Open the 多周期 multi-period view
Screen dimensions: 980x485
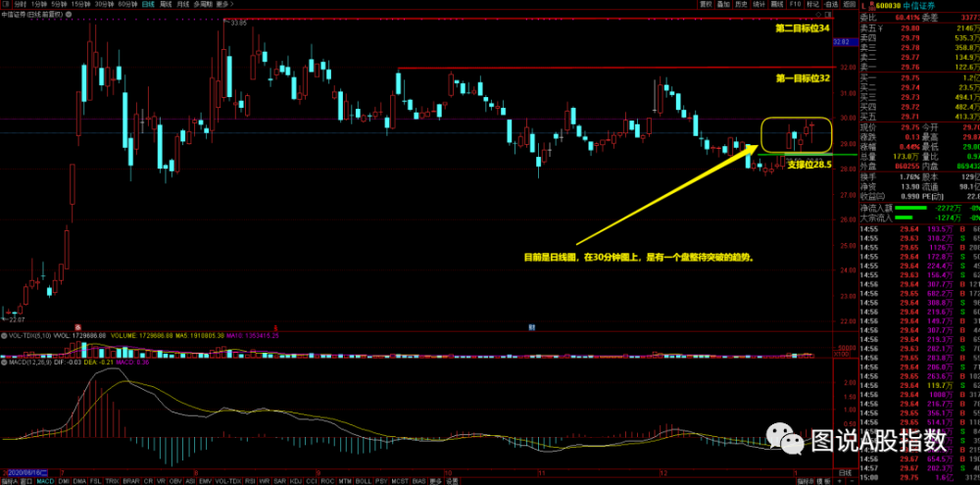[203, 4]
